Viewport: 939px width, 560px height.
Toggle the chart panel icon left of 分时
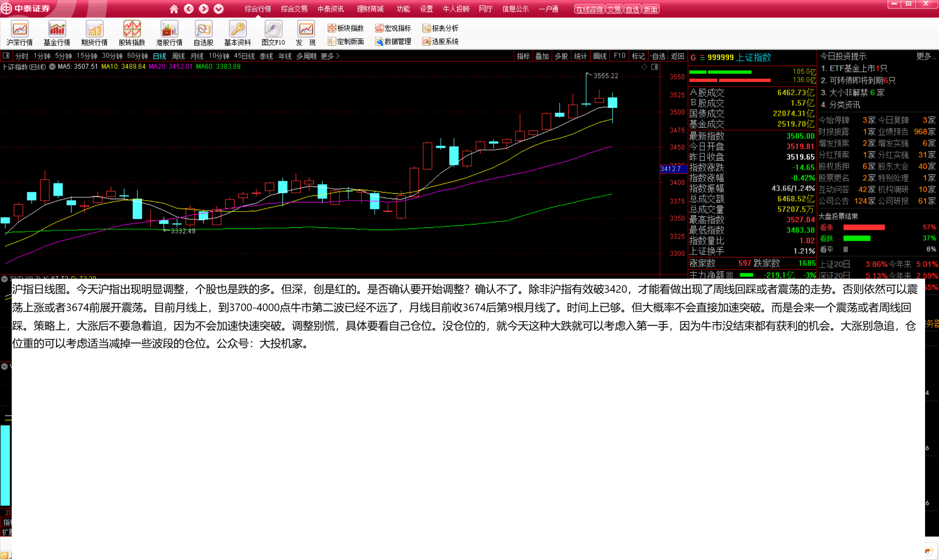point(6,56)
